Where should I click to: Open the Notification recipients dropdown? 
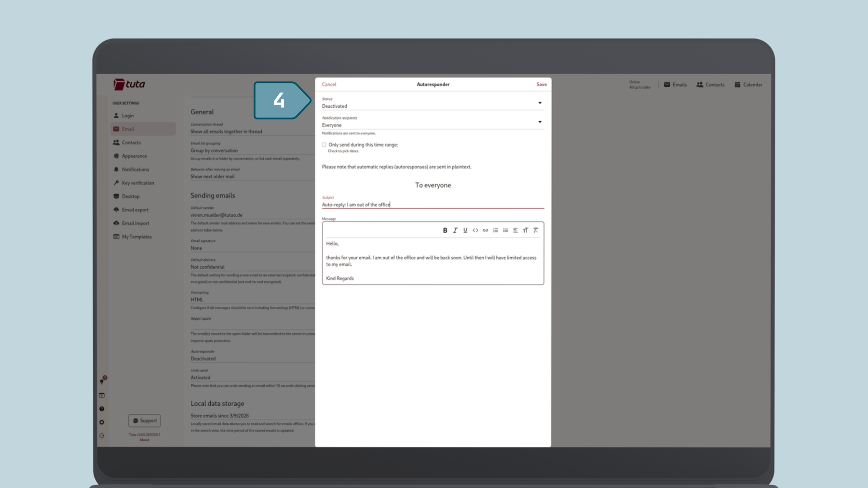click(x=540, y=122)
